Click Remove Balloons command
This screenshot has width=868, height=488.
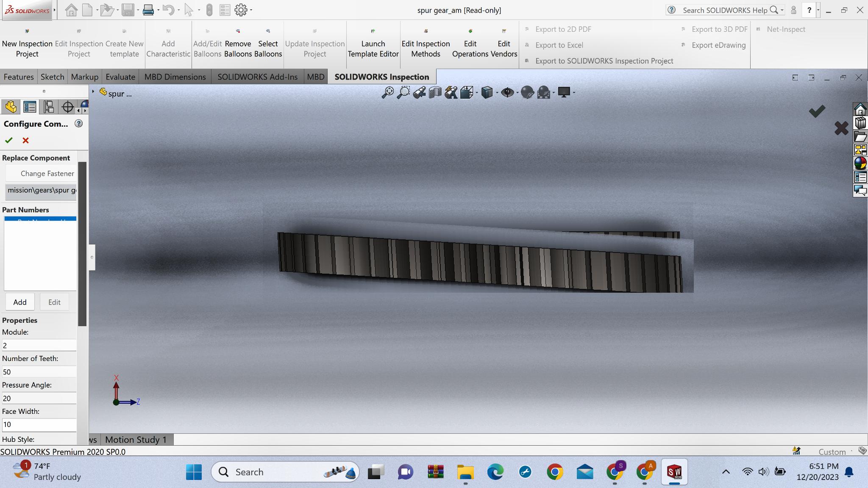point(238,44)
